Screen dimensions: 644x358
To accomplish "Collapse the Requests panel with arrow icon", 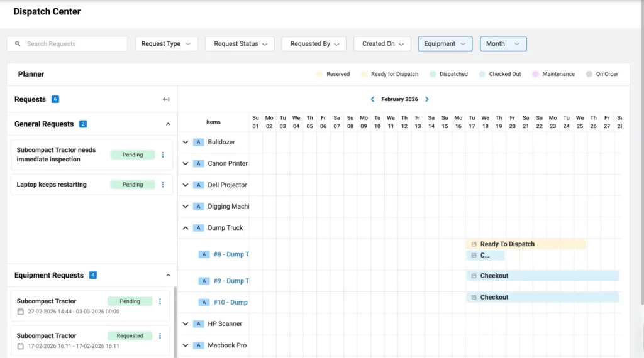I will (166, 99).
